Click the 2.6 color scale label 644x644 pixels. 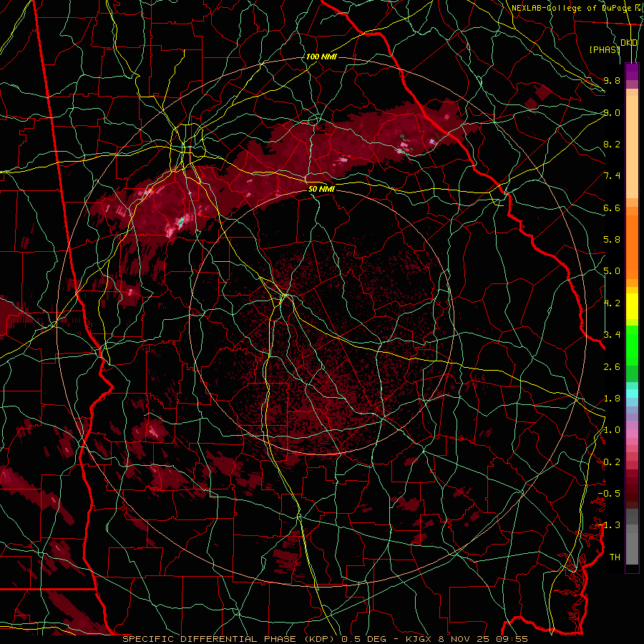pyautogui.click(x=612, y=367)
